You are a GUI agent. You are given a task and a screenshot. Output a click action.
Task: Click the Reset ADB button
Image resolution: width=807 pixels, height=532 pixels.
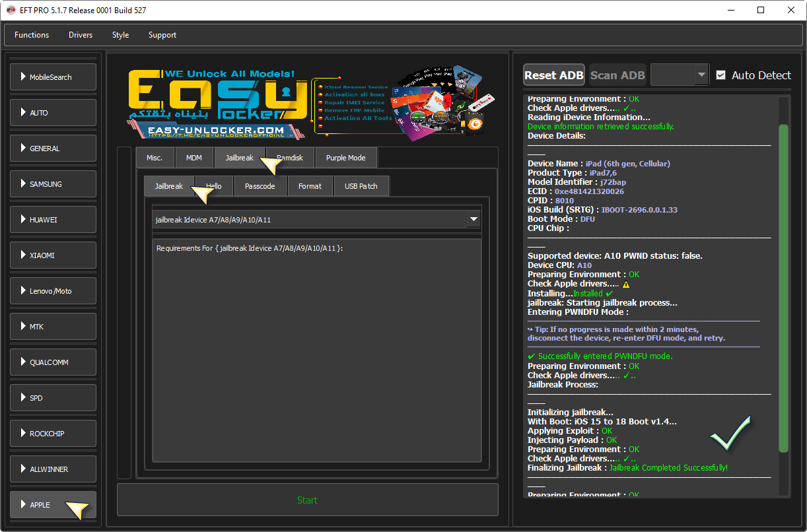[554, 75]
